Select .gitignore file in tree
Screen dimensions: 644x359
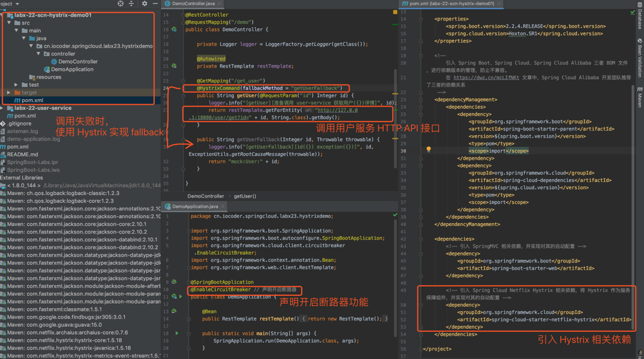click(x=19, y=124)
